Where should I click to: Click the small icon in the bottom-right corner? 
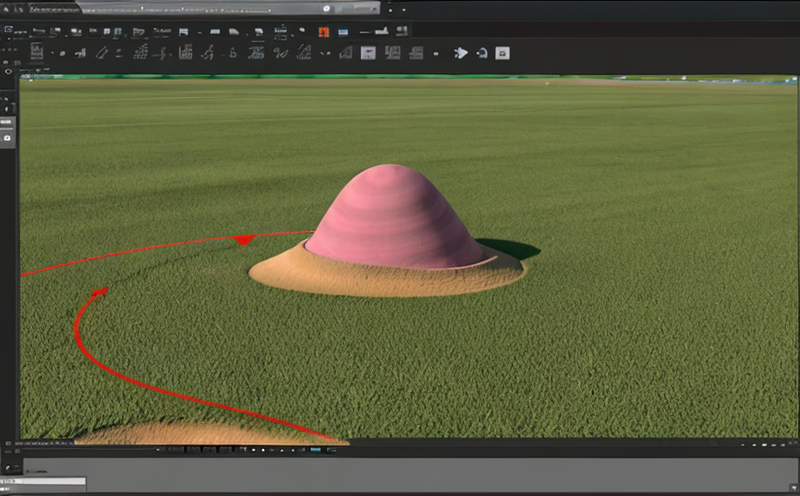click(793, 488)
